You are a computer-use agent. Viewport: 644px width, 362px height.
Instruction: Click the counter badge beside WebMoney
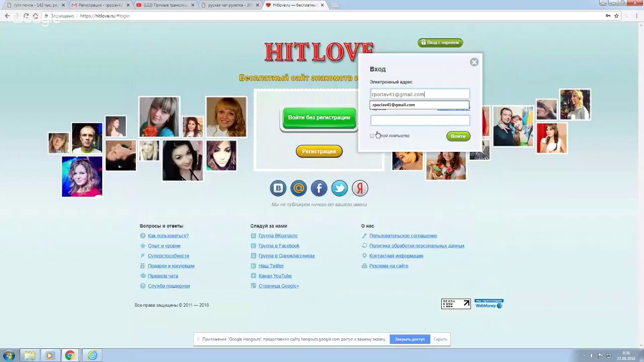pos(456,304)
